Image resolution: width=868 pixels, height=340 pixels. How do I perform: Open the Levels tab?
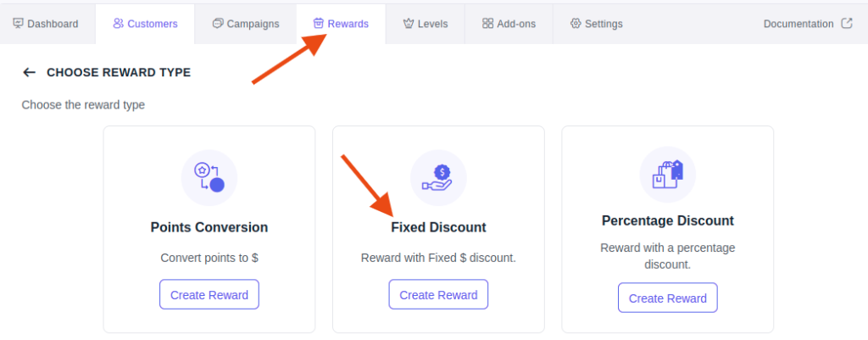pos(426,24)
